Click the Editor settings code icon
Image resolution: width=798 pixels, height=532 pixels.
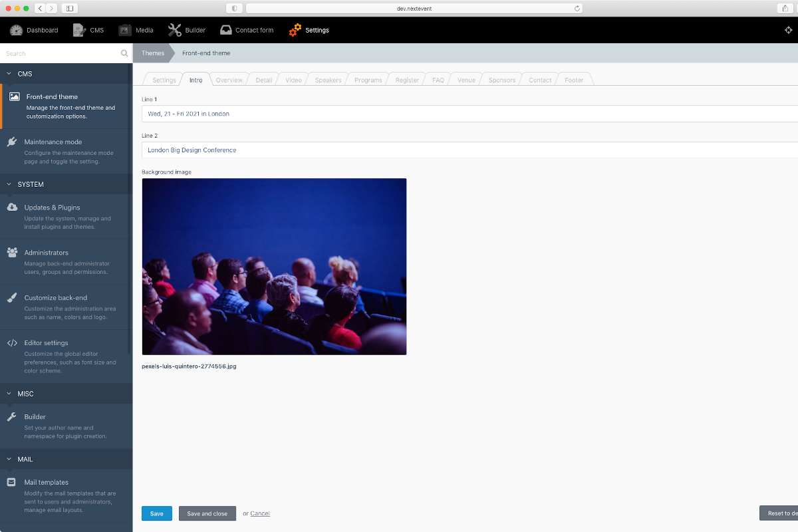[x=12, y=342]
